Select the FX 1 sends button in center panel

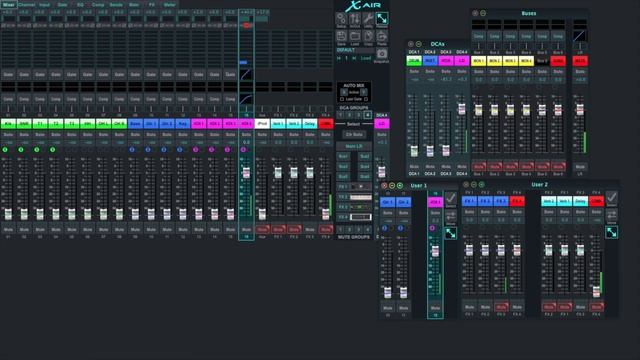tap(342, 187)
